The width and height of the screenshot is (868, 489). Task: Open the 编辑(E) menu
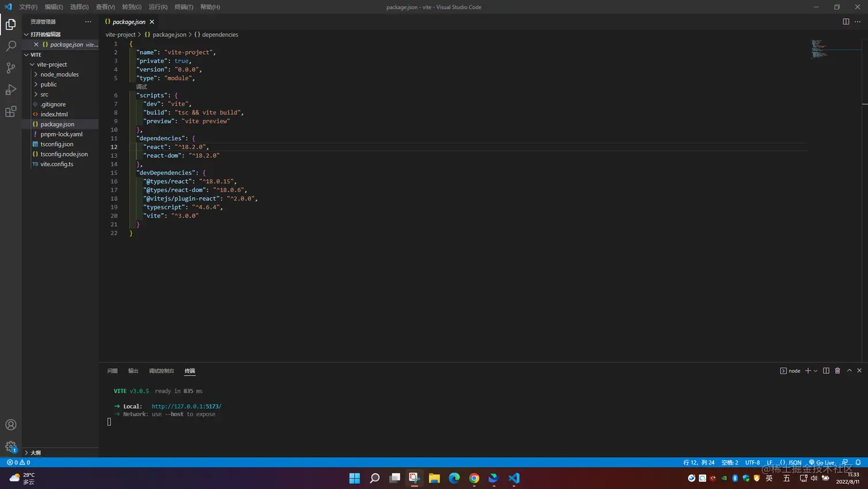[54, 7]
